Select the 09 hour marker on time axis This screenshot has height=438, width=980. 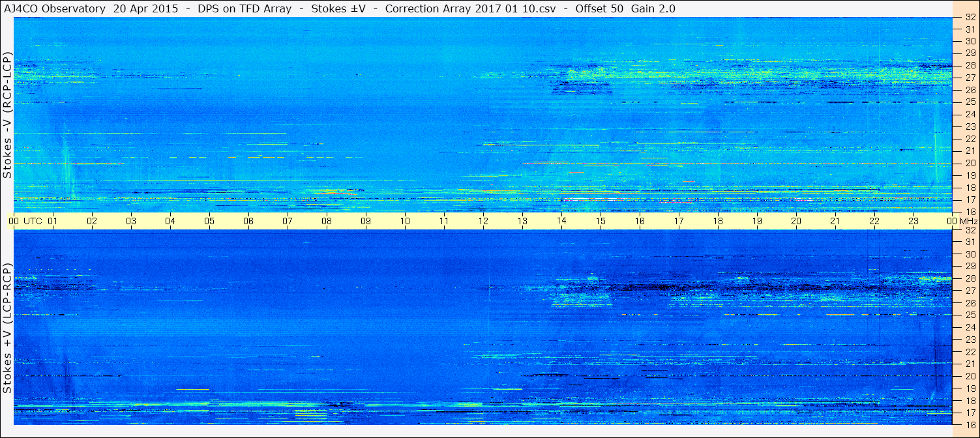pyautogui.click(x=366, y=221)
